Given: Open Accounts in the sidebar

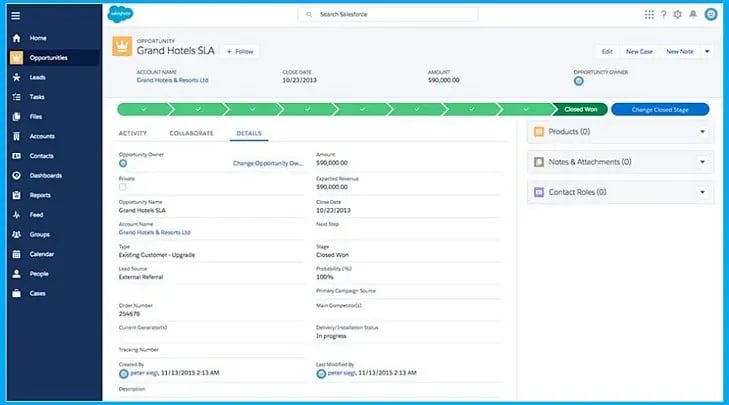Looking at the screenshot, I should (x=42, y=136).
